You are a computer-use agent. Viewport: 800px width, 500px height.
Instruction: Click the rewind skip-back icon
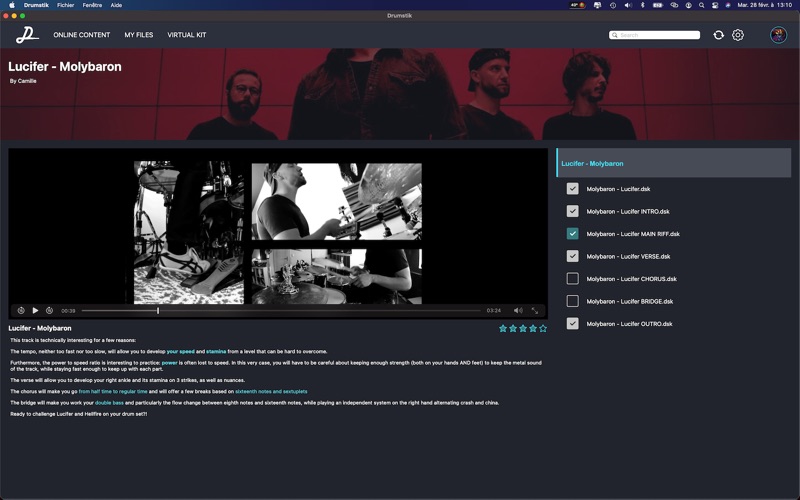[21, 310]
